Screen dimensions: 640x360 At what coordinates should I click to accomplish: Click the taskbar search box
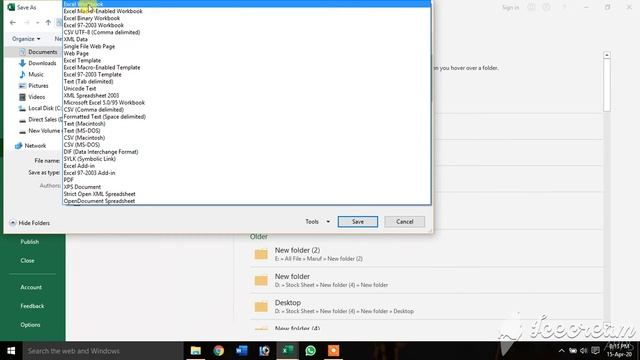click(x=103, y=351)
